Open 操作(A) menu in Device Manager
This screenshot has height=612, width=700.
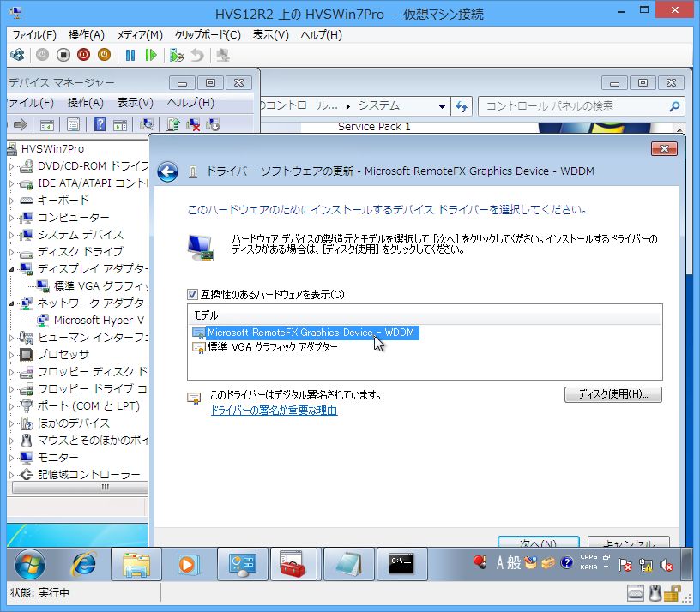coord(86,103)
